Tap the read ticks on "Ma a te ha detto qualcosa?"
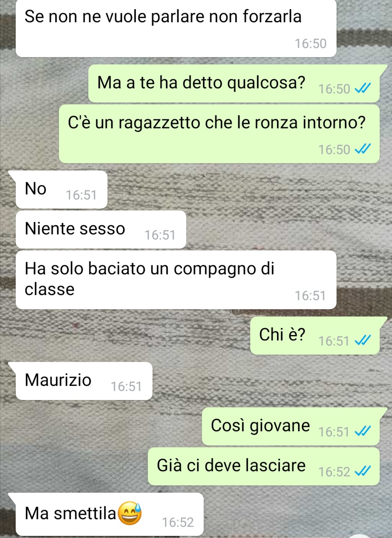This screenshot has width=392, height=538. click(x=363, y=88)
